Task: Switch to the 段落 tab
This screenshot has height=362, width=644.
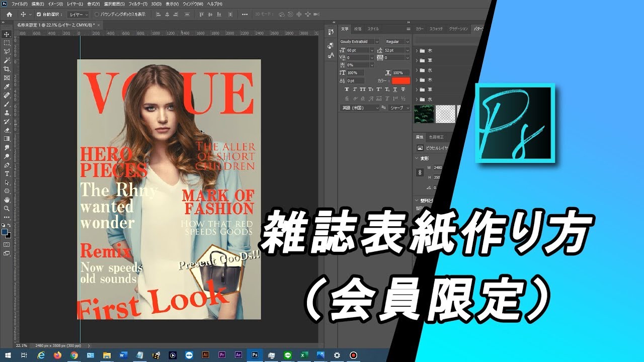Action: tap(358, 29)
